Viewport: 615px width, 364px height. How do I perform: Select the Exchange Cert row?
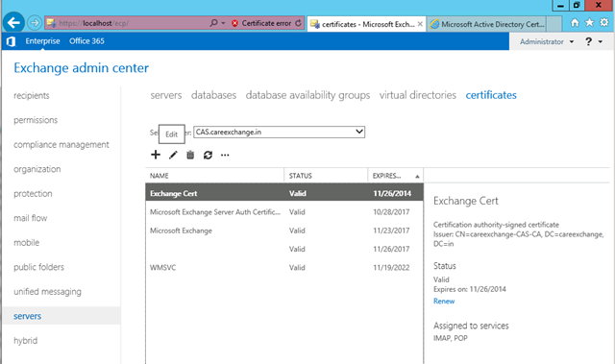[x=284, y=193]
